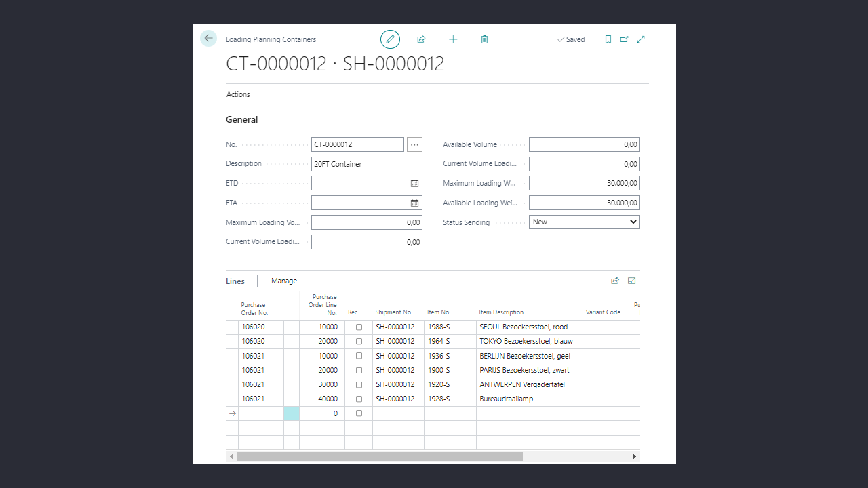Open the share icon in header
Screen dimensions: 868x488
click(421, 39)
